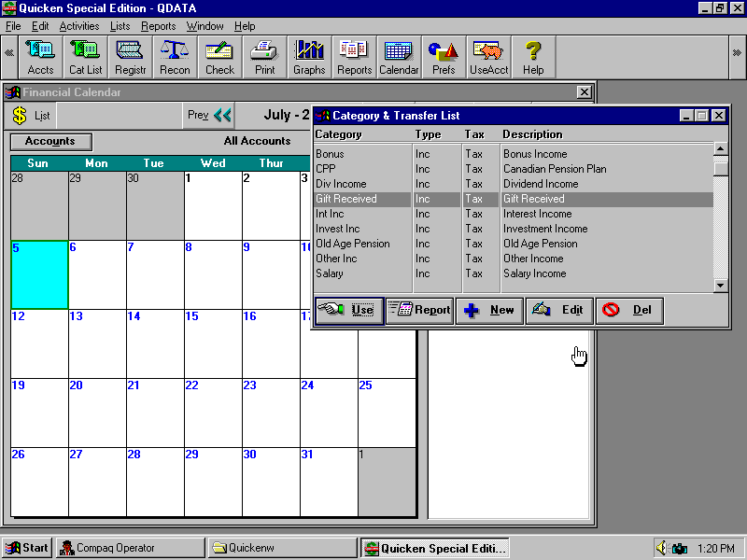This screenshot has height=560, width=747.
Task: Select the Other Inc category row
Action: (x=514, y=259)
